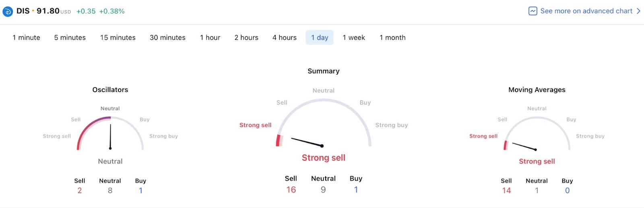644x208 pixels.
Task: Select the 1 month interval
Action: coord(392,37)
